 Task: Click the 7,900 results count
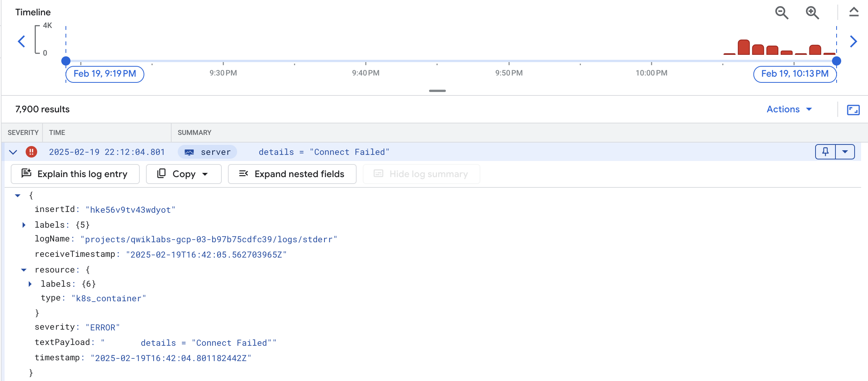[43, 109]
